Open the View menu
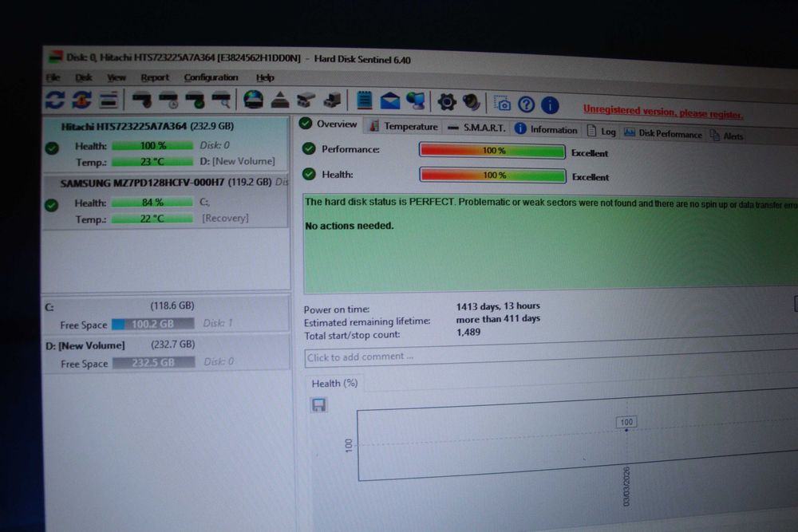The height and width of the screenshot is (532, 798). pyautogui.click(x=117, y=77)
